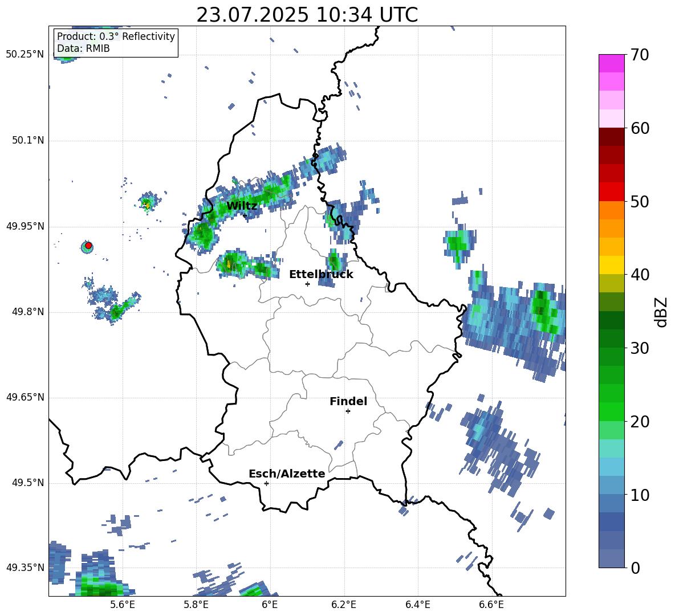Click the 49.35°N latitude tick label
Viewport: 675px width, 616px height.
(25, 568)
